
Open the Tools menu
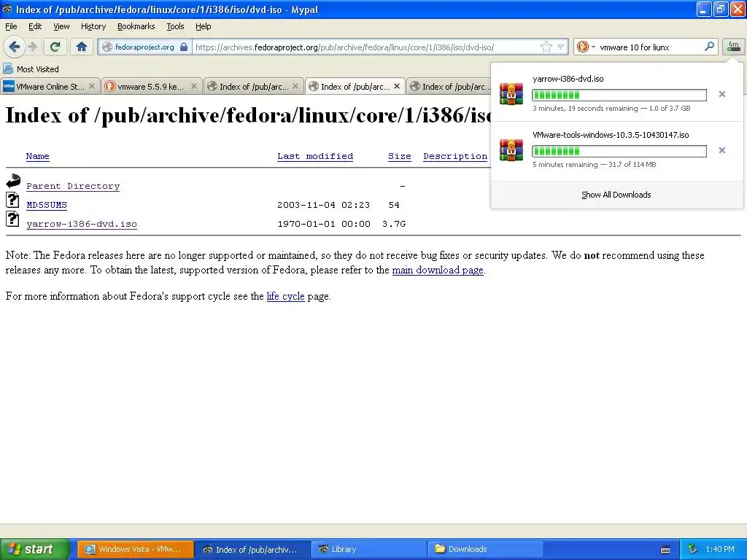pyautogui.click(x=175, y=26)
